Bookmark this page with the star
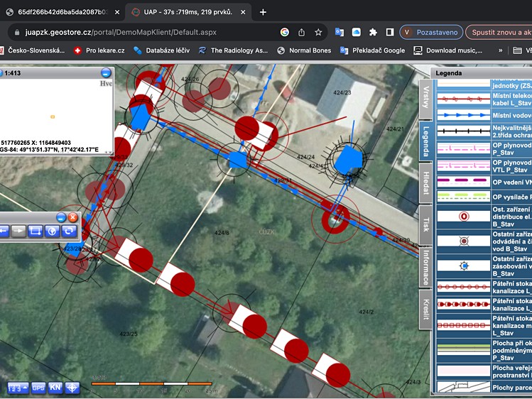 pyautogui.click(x=318, y=32)
